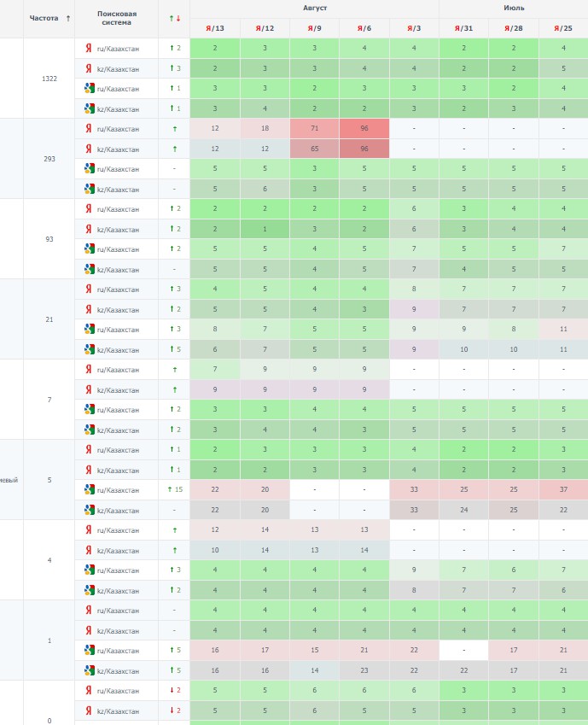Click the frequency value 293
588x725 pixels.
[49, 159]
